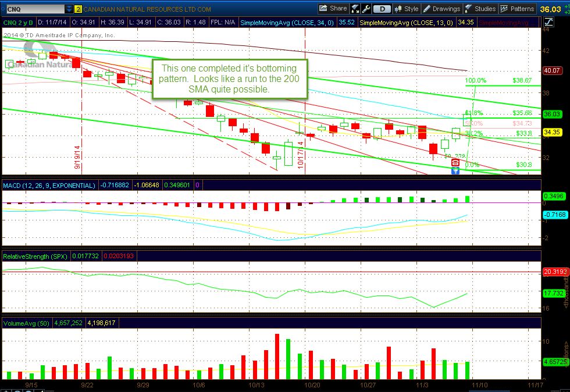Click the 'O: 34.91' open price readout
Image resolution: width=570 pixels, height=392 pixels.
(83, 22)
